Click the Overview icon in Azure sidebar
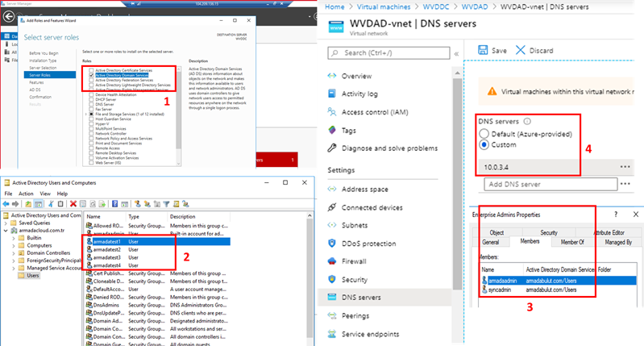The height and width of the screenshot is (346, 644). [x=332, y=76]
